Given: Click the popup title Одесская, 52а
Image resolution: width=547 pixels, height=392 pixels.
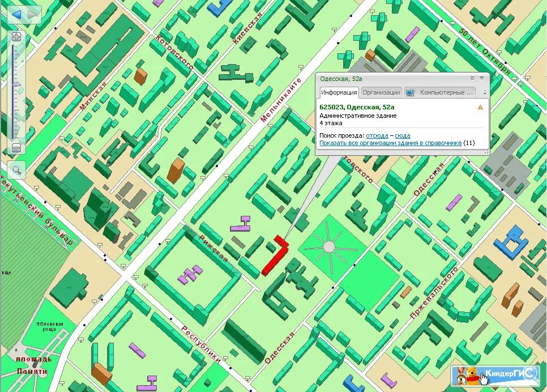Looking at the screenshot, I should click(341, 79).
